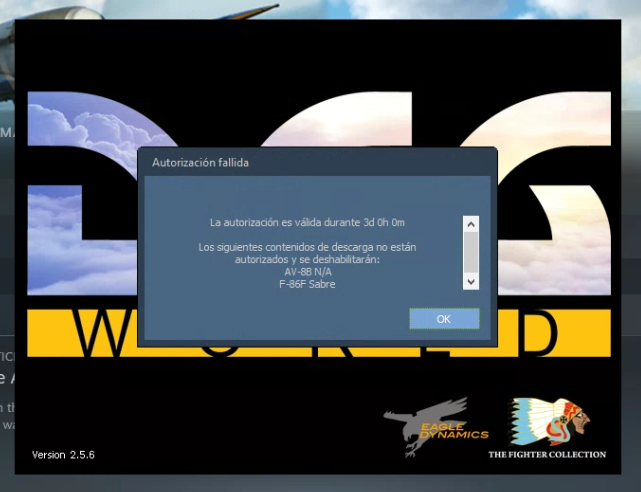Click OK in the Autorización fallida dialog
This screenshot has width=641, height=492.
click(444, 319)
